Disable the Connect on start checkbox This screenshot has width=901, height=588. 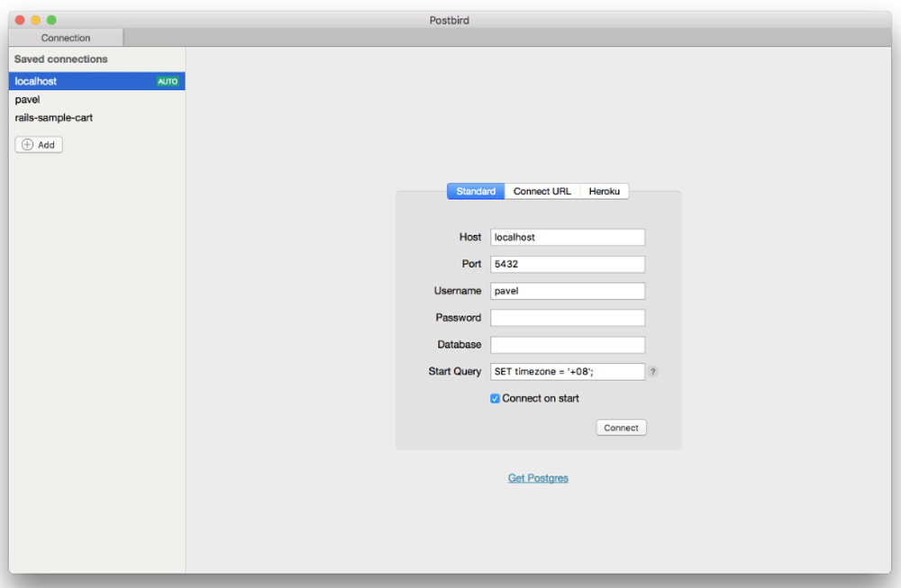[x=495, y=397]
